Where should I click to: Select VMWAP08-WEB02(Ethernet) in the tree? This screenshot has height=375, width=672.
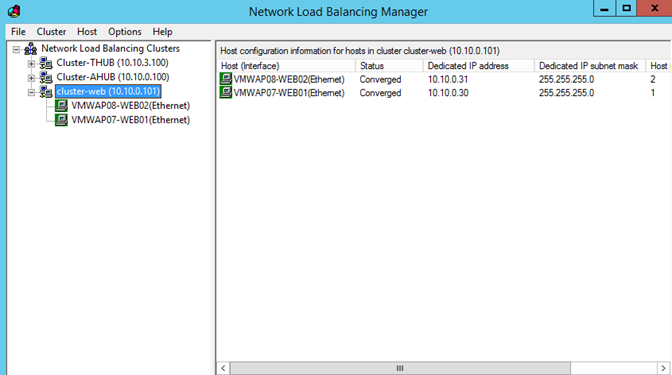point(131,105)
